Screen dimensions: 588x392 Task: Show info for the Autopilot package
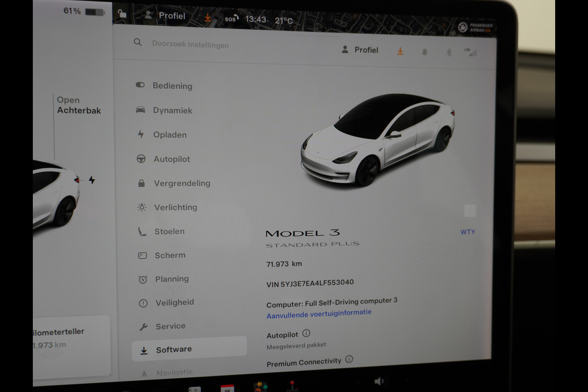pos(306,333)
